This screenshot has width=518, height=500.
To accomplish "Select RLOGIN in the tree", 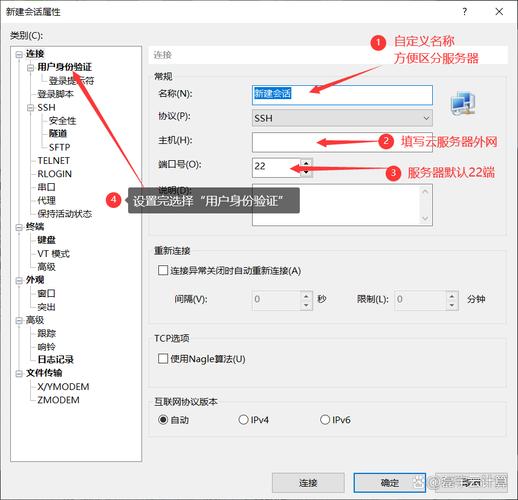I will (x=54, y=174).
